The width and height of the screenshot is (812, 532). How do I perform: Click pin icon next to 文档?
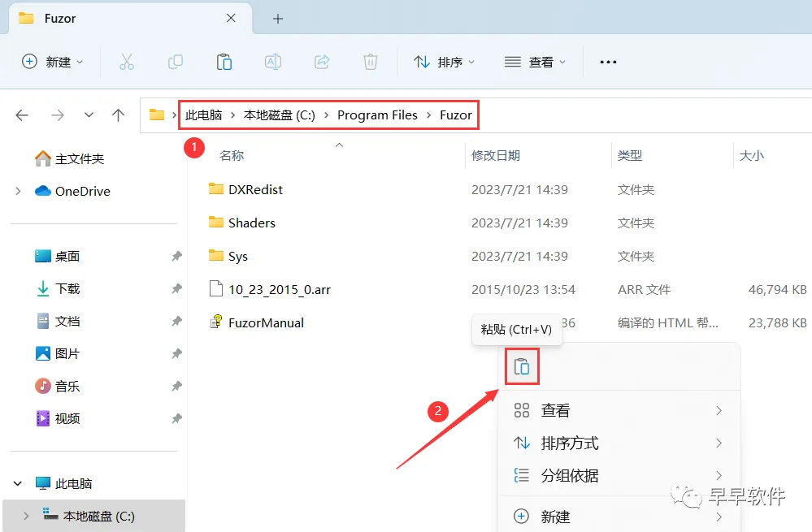click(x=176, y=321)
